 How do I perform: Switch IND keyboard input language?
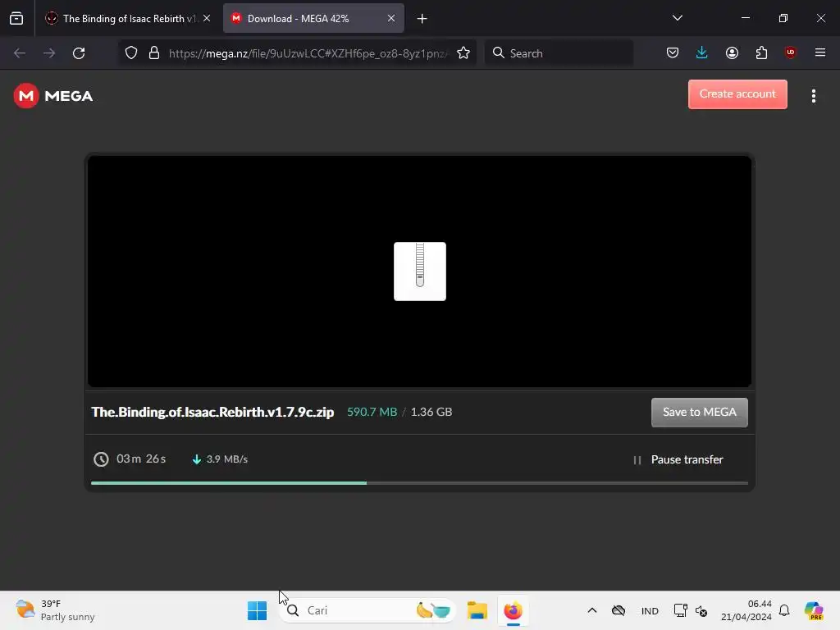(x=650, y=610)
